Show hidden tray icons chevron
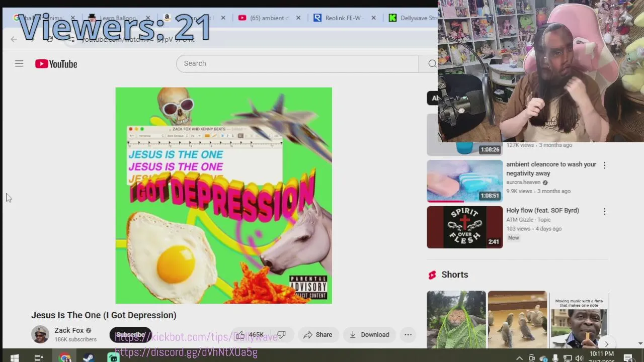 pos(519,358)
